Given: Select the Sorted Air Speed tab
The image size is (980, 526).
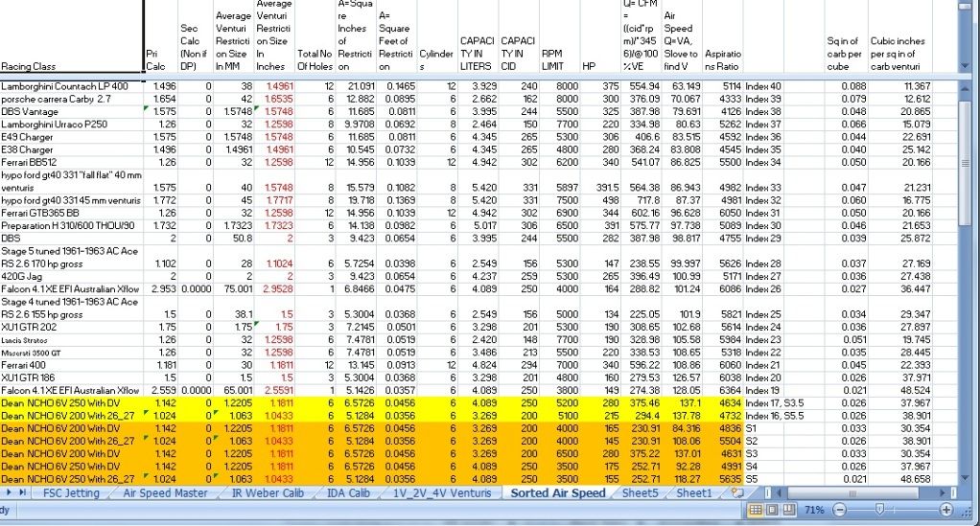Looking at the screenshot, I should pyautogui.click(x=558, y=492).
